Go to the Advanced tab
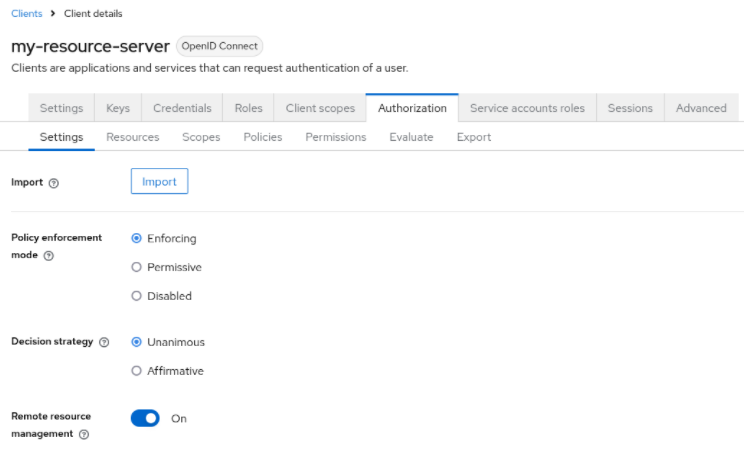 click(x=701, y=108)
